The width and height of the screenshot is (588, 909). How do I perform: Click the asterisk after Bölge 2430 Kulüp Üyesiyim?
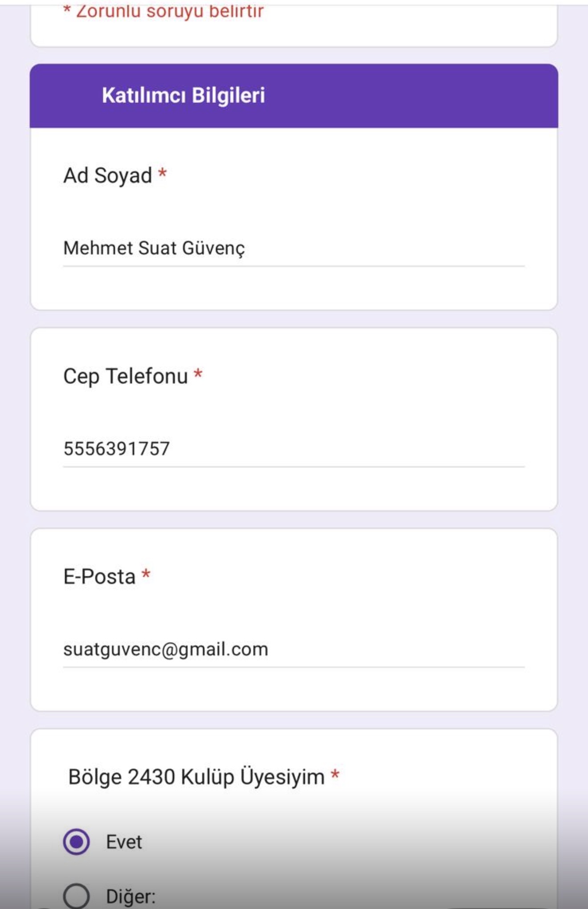click(x=335, y=775)
